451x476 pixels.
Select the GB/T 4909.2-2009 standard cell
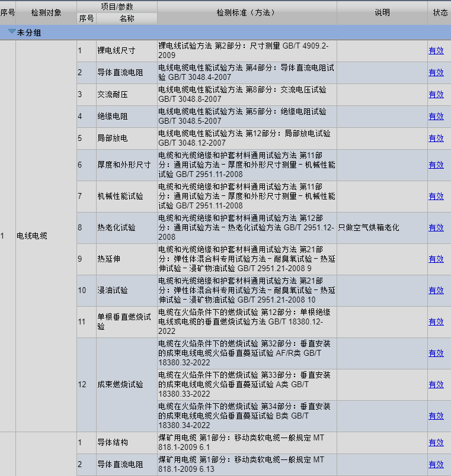[247, 51]
